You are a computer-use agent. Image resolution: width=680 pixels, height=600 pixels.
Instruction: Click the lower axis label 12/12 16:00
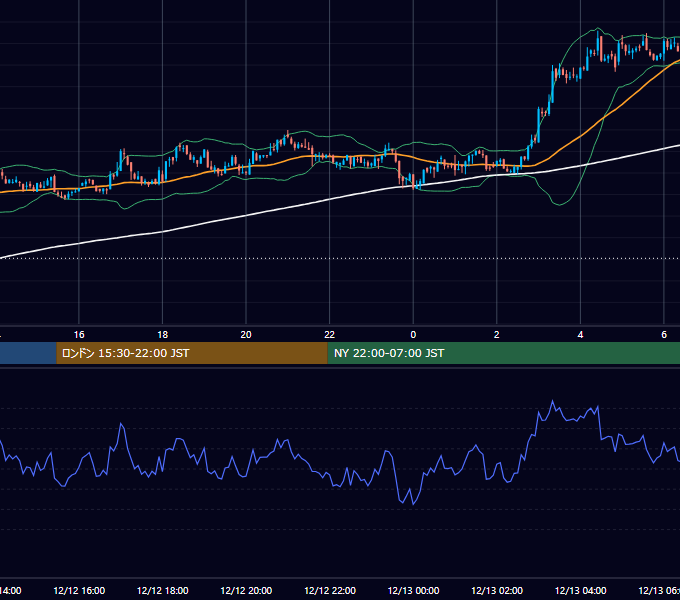click(x=79, y=590)
